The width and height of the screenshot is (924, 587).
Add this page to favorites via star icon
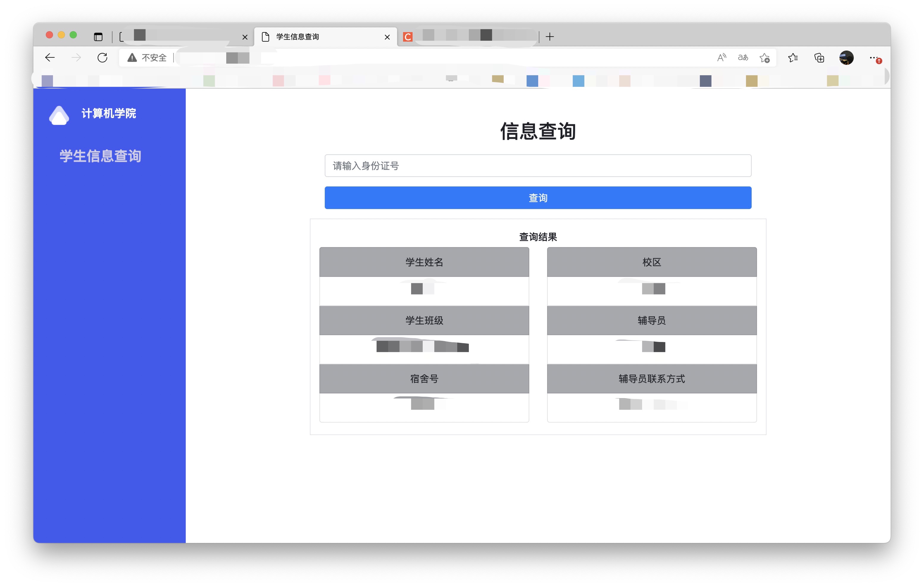(x=764, y=57)
